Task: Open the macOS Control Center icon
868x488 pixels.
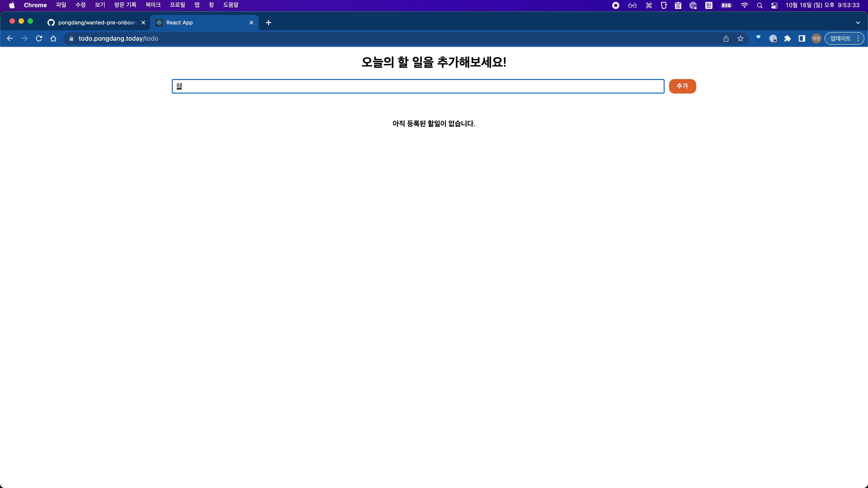Action: click(x=774, y=5)
